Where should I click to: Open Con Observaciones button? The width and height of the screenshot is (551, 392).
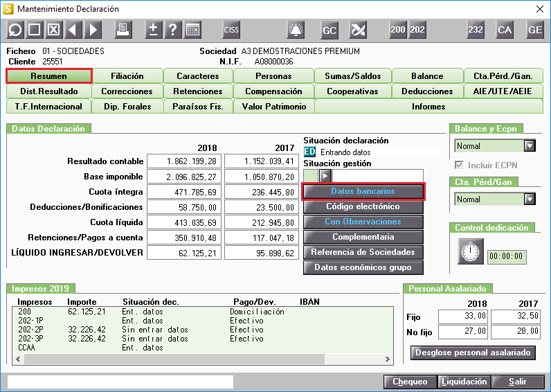[363, 222]
